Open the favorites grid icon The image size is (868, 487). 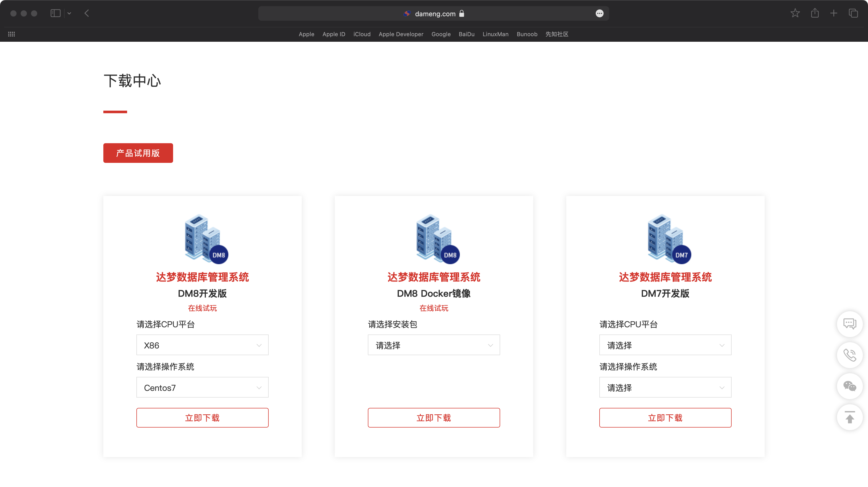11,34
